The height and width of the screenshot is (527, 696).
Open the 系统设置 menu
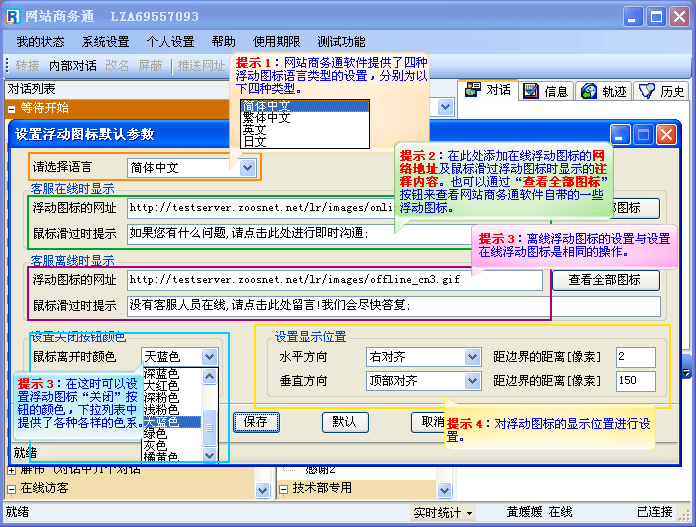[x=106, y=42]
